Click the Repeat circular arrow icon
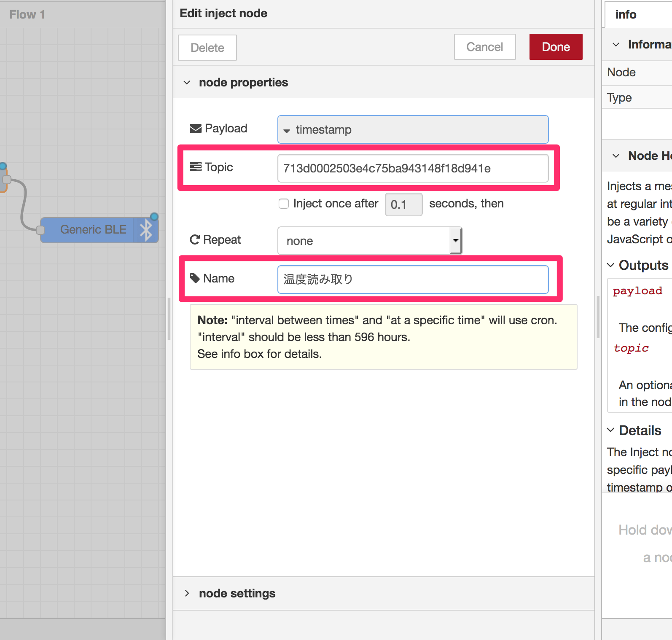 point(195,240)
